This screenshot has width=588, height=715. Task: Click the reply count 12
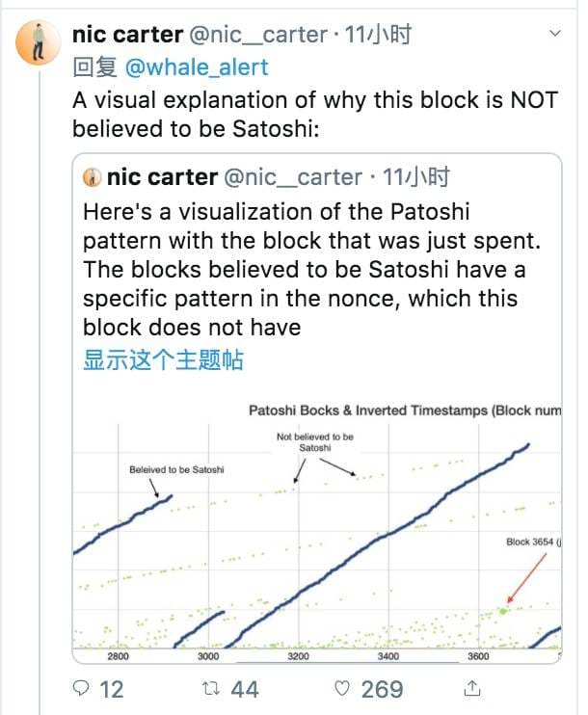pyautogui.click(x=112, y=689)
